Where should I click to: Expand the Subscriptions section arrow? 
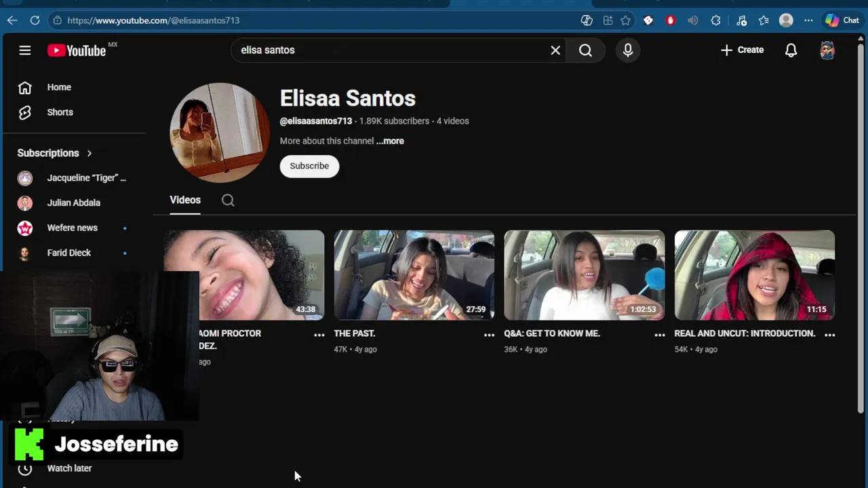click(89, 153)
